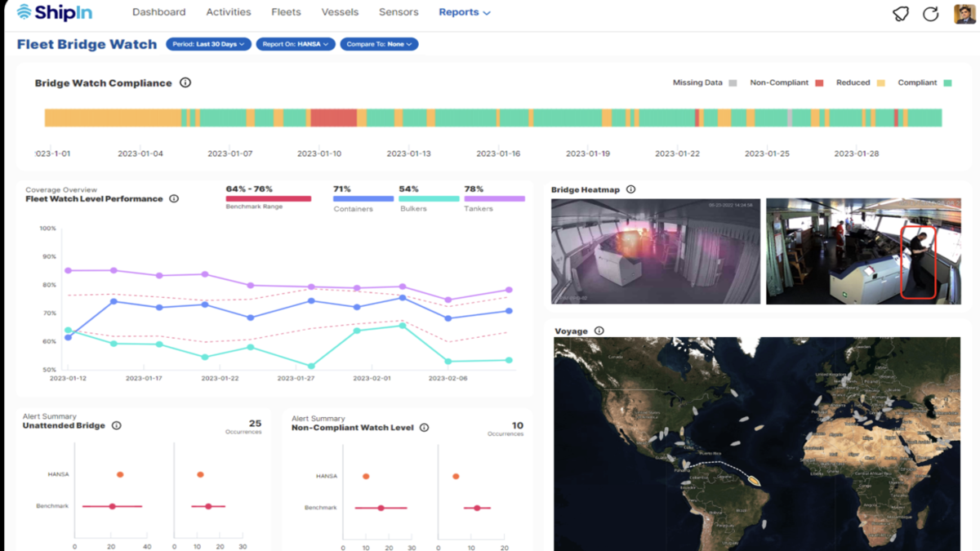Image resolution: width=980 pixels, height=551 pixels.
Task: Open Bridge Heatmap info icon
Action: coord(630,189)
